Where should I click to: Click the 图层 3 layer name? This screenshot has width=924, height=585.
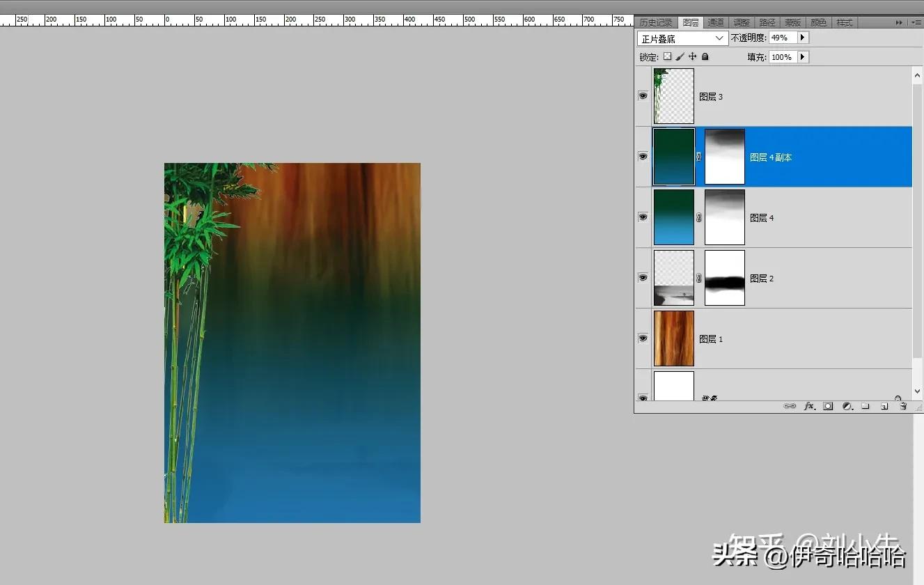711,97
